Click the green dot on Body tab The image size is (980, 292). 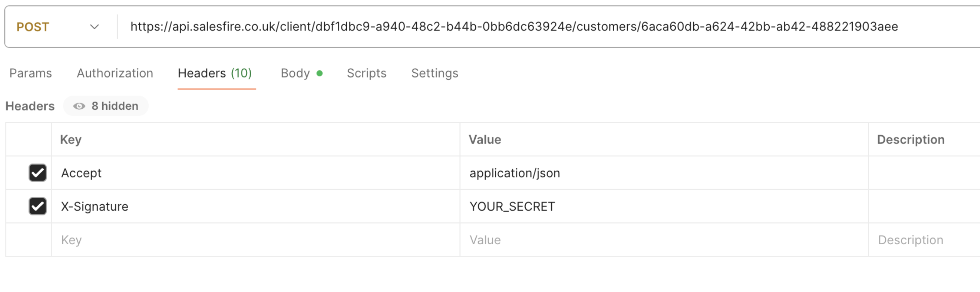click(320, 73)
